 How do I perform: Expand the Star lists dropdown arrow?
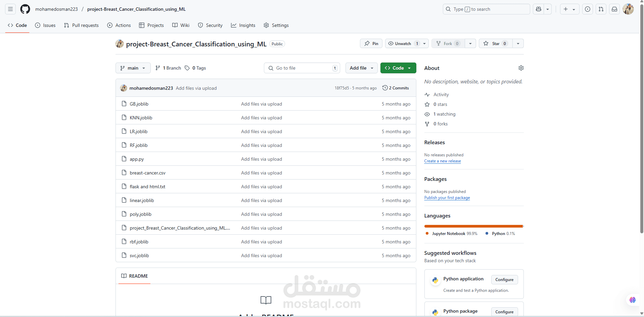518,44
